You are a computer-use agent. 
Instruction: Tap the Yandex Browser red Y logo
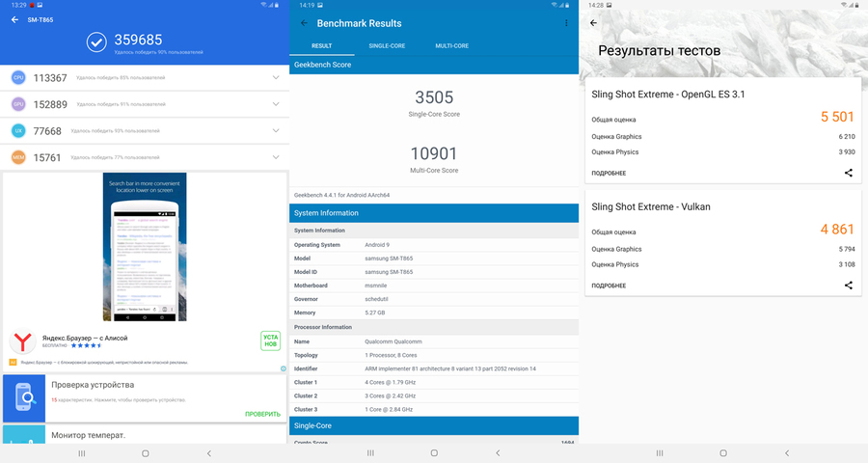click(23, 342)
